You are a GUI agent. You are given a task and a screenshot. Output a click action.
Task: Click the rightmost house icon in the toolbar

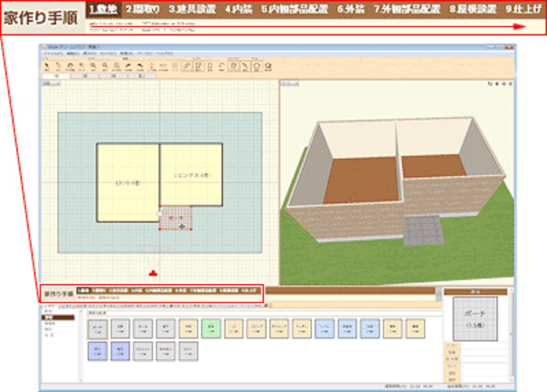(x=269, y=65)
